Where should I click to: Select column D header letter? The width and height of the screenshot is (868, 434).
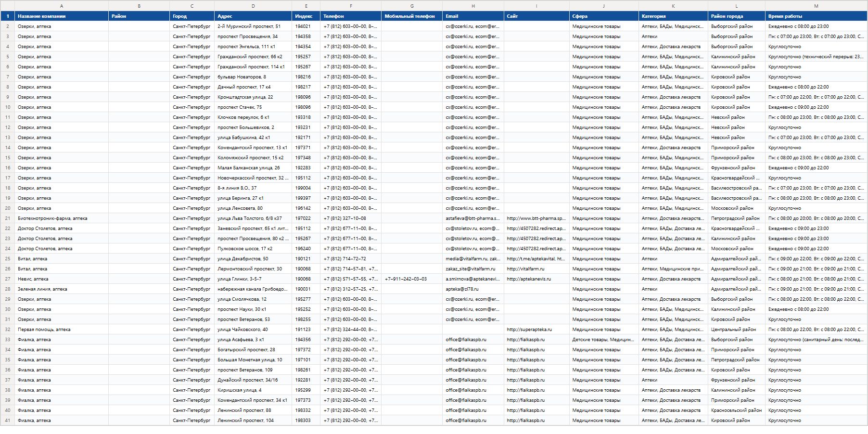[253, 6]
